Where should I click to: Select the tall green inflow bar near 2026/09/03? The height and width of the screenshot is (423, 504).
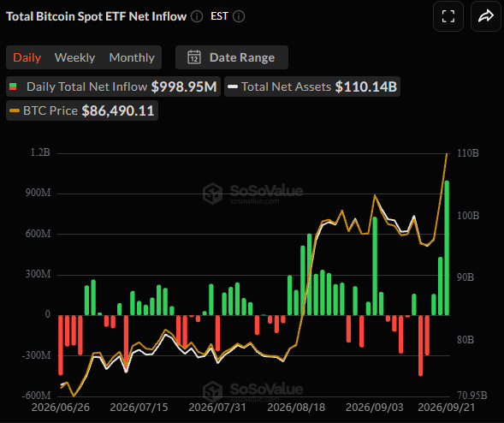tap(375, 266)
